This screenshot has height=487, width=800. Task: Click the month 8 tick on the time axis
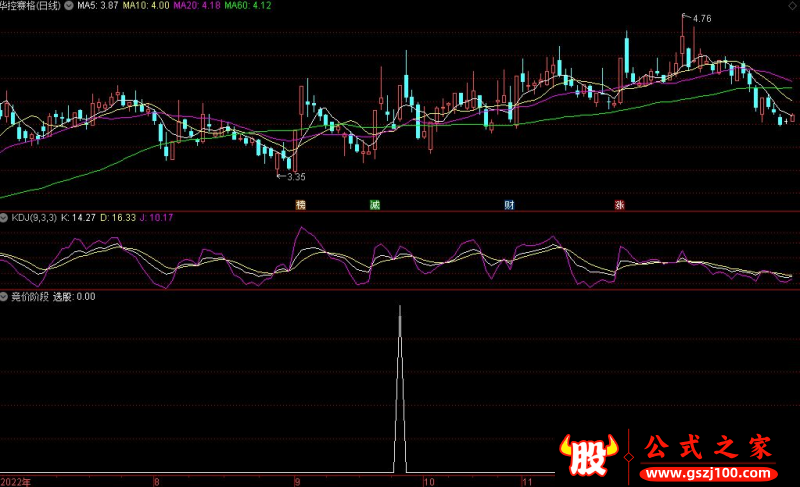coord(157,482)
